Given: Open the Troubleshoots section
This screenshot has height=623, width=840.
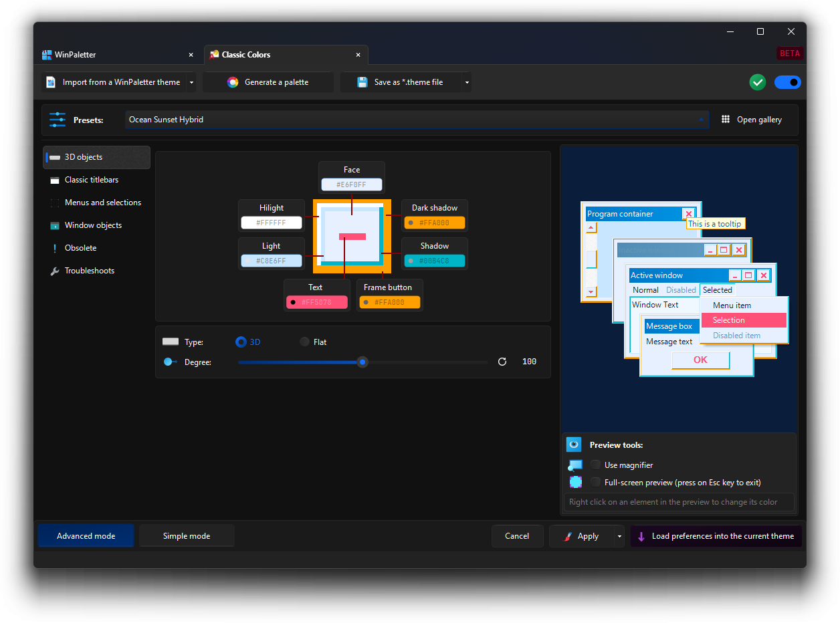Looking at the screenshot, I should coord(96,271).
